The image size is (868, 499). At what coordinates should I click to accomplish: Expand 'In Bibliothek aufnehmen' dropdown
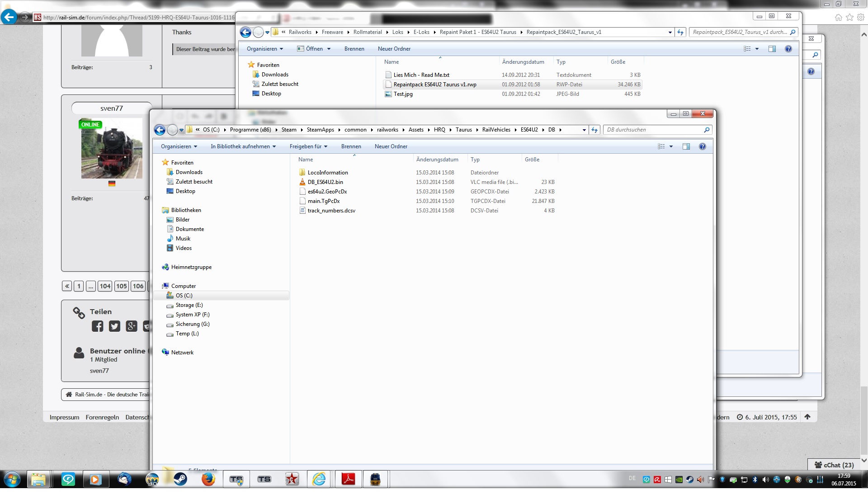pyautogui.click(x=243, y=146)
